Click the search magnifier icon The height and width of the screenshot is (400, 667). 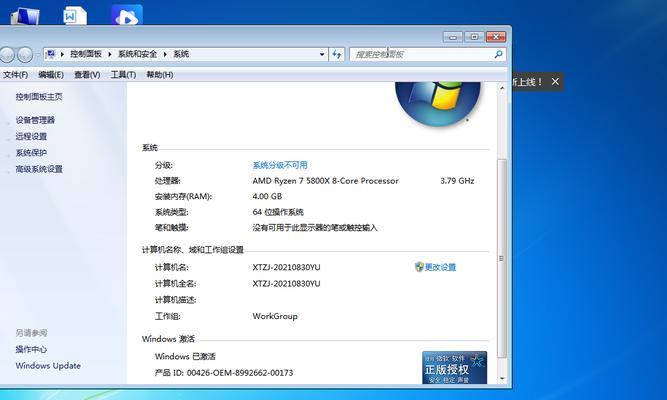pyautogui.click(x=499, y=54)
